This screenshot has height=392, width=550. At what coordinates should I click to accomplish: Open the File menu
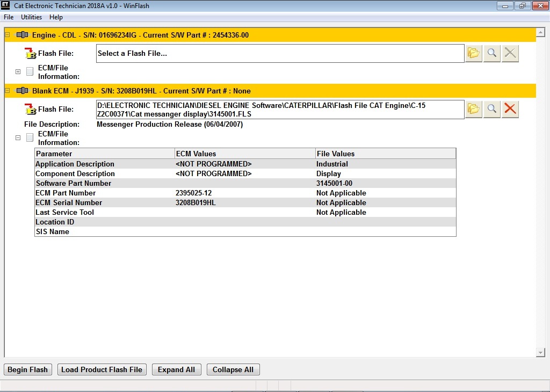tap(9, 17)
